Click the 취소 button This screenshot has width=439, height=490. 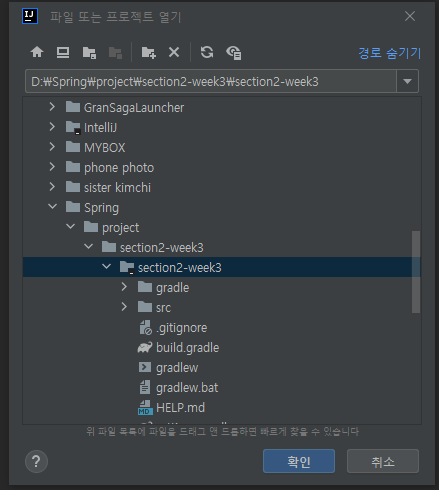point(383,461)
